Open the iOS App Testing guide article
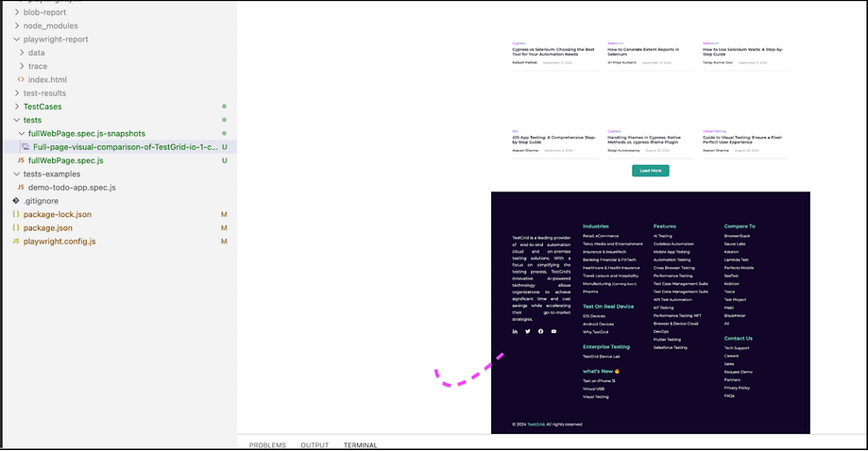This screenshot has height=451, width=868. (x=553, y=140)
